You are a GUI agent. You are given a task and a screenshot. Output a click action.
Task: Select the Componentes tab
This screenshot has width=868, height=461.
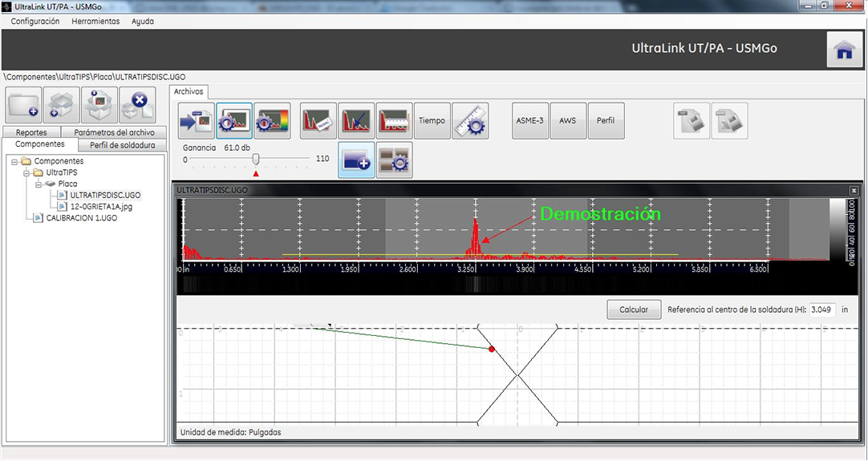tap(40, 144)
